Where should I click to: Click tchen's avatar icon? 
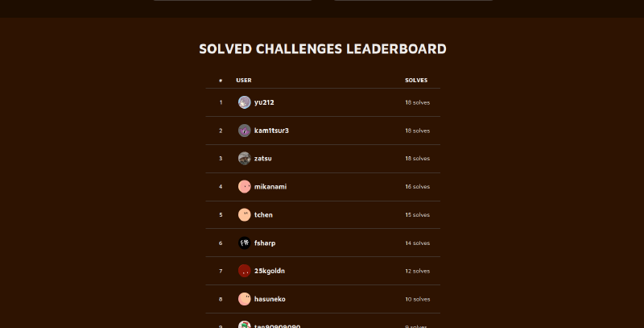point(244,215)
